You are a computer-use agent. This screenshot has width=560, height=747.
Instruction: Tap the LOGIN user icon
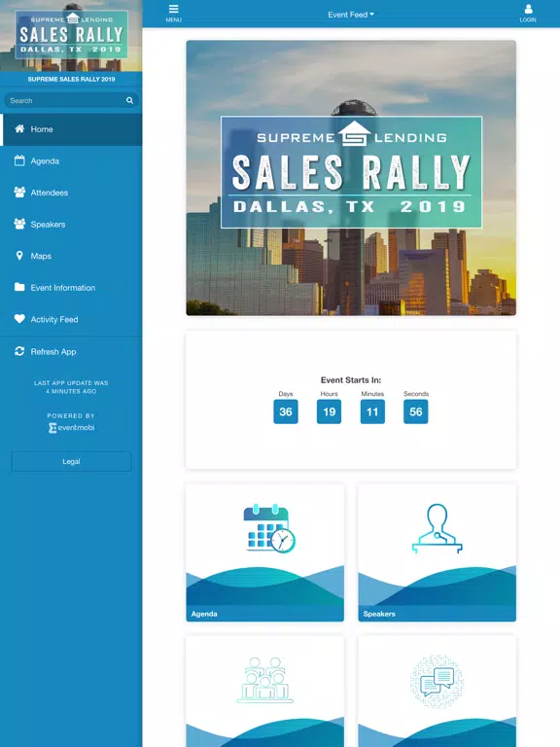coord(528,9)
